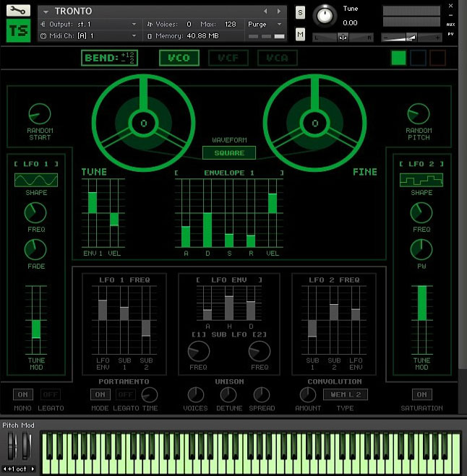Image resolution: width=467 pixels, height=476 pixels.
Task: Click the TS instrument logo icon
Action: coord(18,31)
